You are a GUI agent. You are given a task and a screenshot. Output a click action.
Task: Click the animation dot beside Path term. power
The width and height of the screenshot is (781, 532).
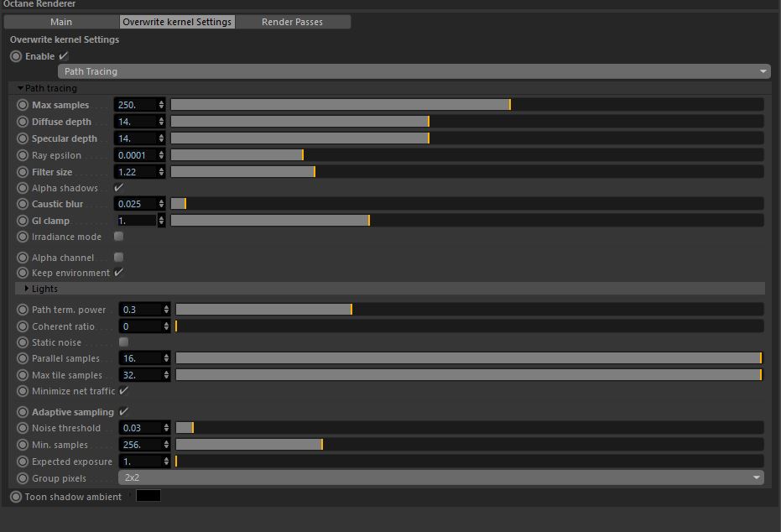[x=23, y=310]
